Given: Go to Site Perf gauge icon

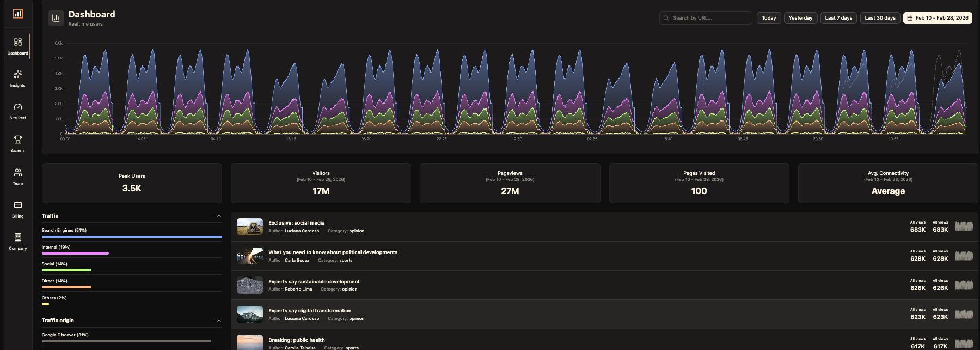Looking at the screenshot, I should click(x=18, y=107).
